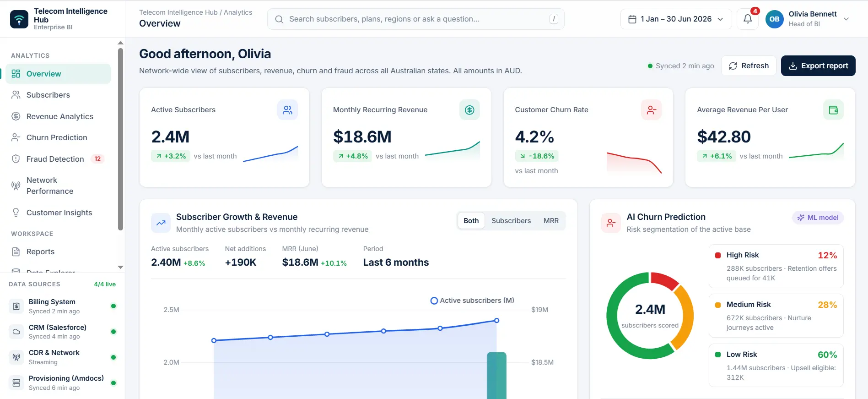Click the CDR & Network antenna icon

tap(16, 357)
